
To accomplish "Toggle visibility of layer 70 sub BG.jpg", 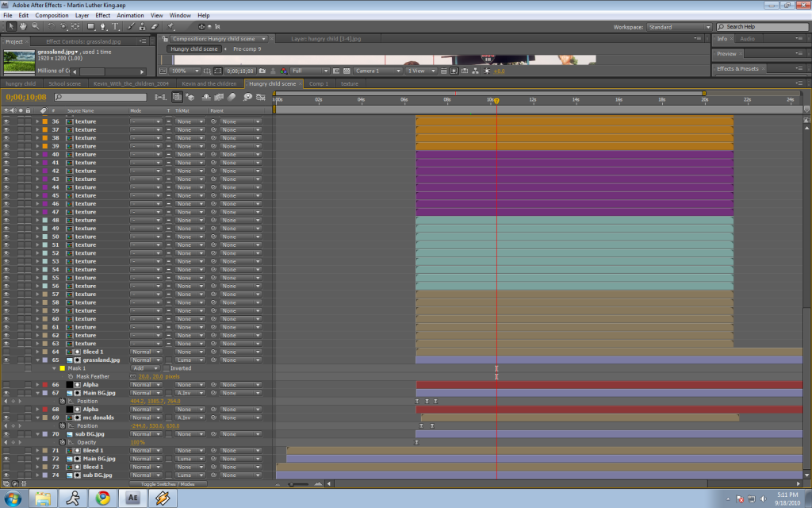I will (6, 434).
